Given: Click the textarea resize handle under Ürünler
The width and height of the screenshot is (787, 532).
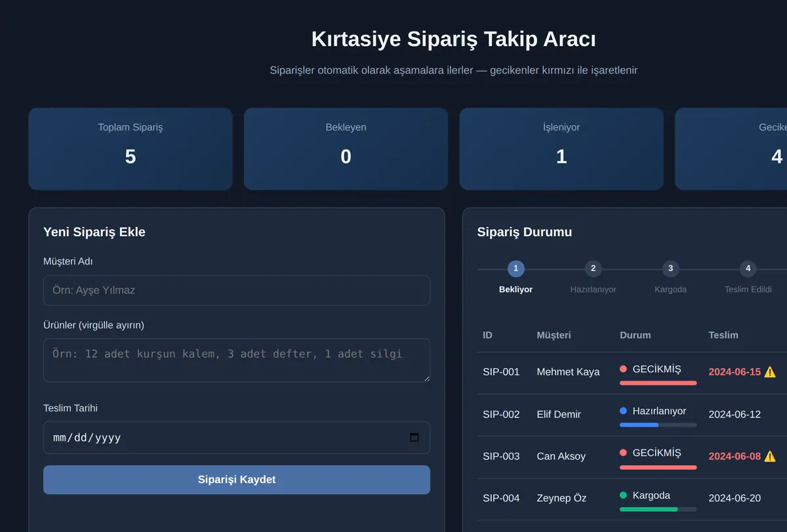Looking at the screenshot, I should pos(426,377).
